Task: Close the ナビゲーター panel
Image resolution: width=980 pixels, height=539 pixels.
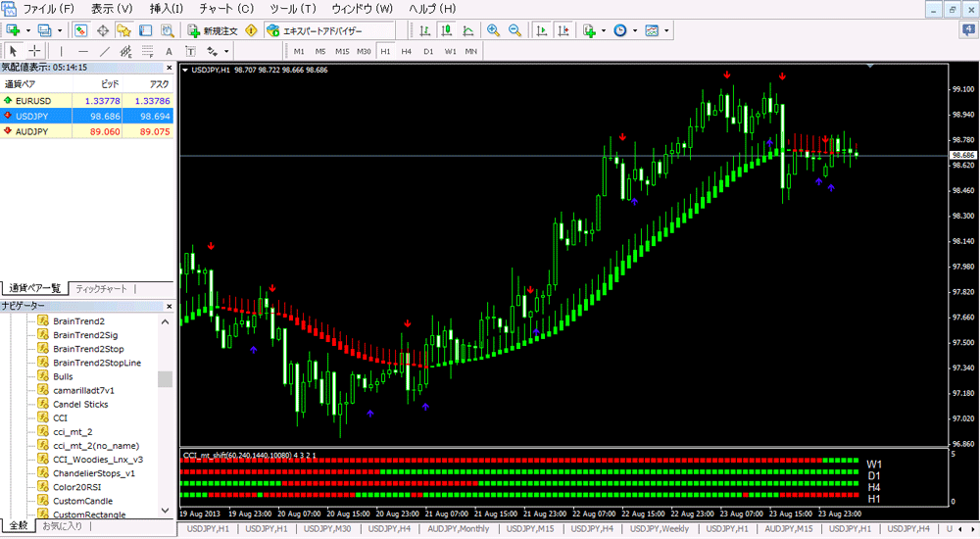Action: tap(169, 306)
